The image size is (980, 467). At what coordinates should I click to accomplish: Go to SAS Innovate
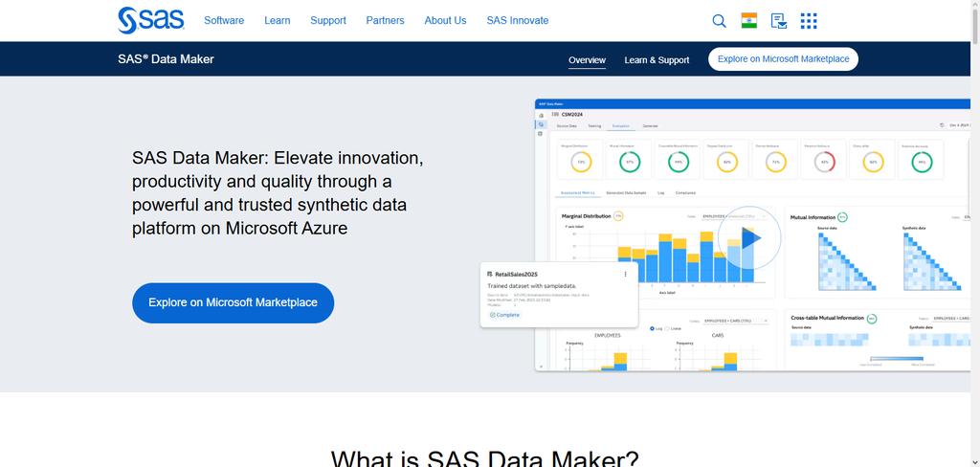coord(518,21)
